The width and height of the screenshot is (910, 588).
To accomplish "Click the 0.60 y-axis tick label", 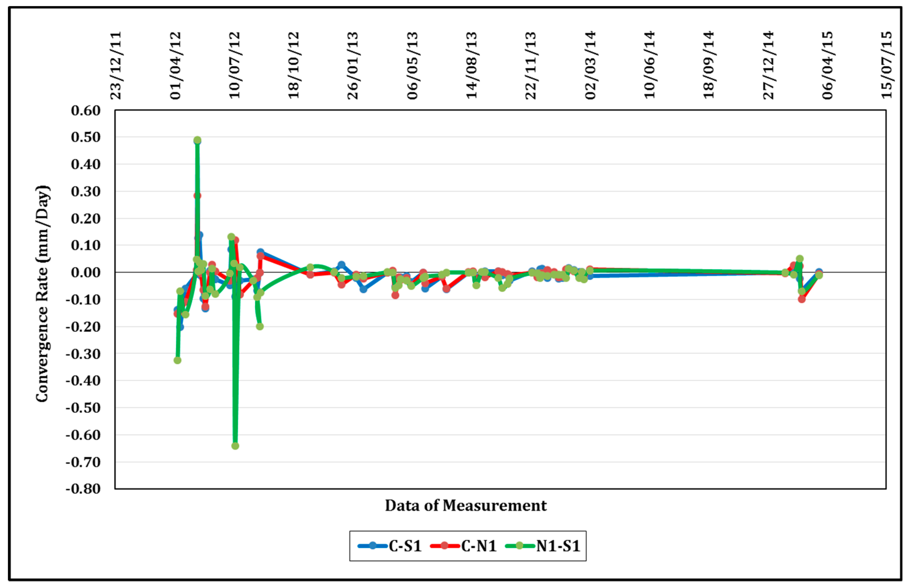I will pos(86,110).
